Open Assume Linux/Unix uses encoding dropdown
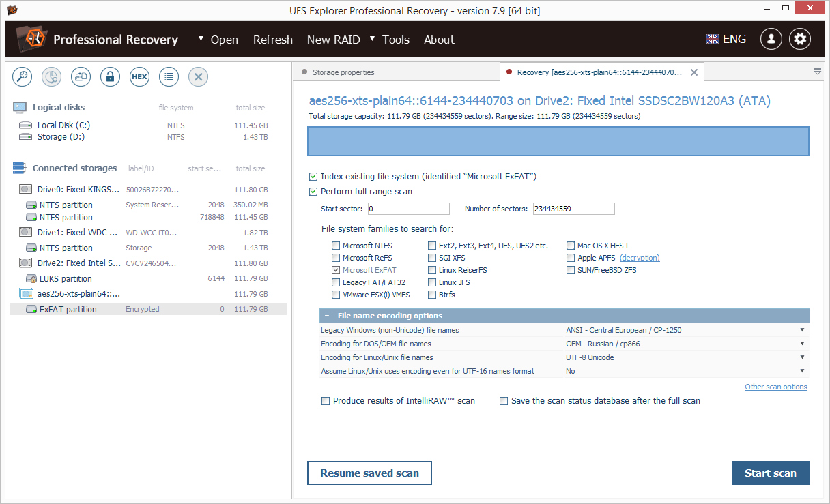 [x=686, y=371]
